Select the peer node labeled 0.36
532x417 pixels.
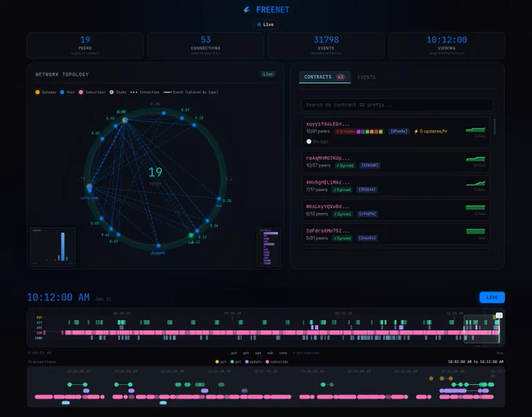coord(207,221)
